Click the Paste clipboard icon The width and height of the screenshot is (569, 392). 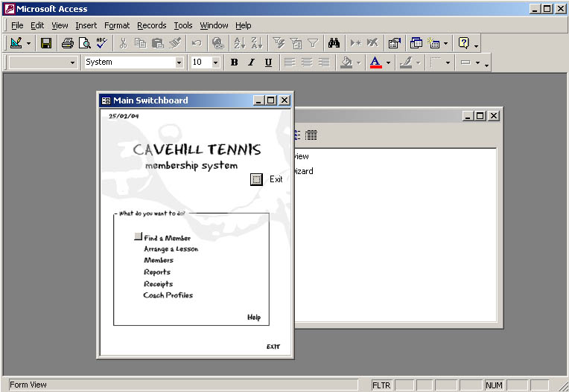[157, 43]
